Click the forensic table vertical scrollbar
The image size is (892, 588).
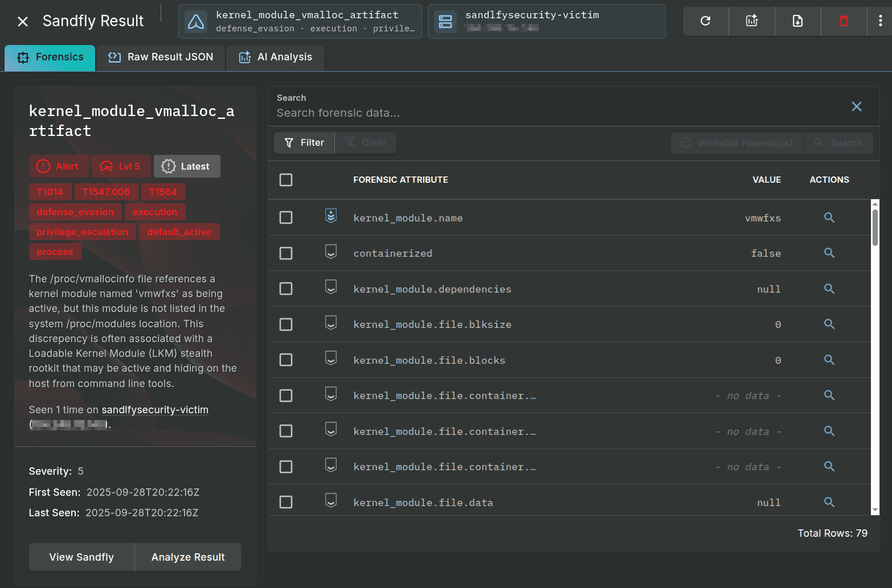[x=875, y=228]
